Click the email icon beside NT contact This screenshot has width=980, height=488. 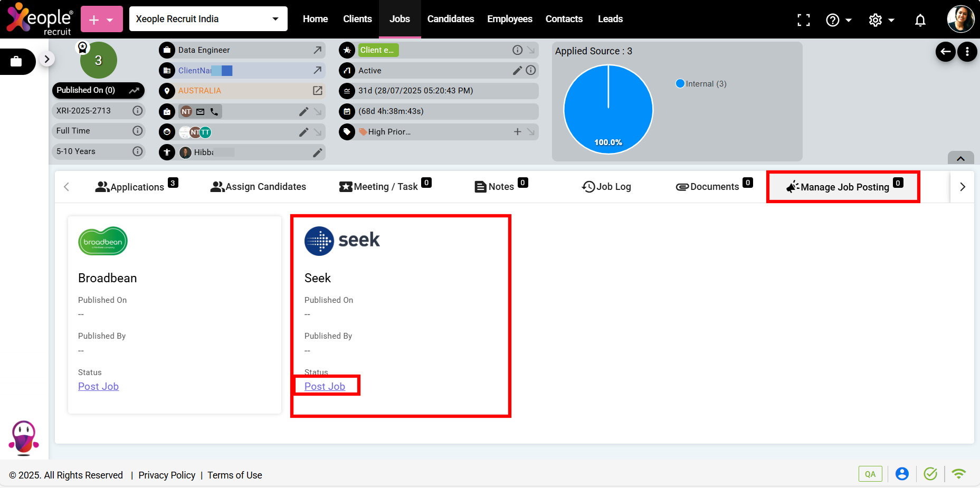tap(200, 112)
